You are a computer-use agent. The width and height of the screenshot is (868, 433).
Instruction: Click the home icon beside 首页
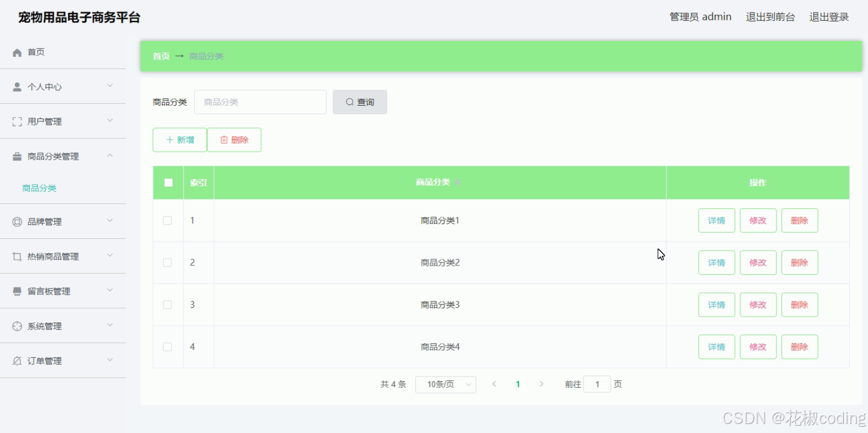17,53
